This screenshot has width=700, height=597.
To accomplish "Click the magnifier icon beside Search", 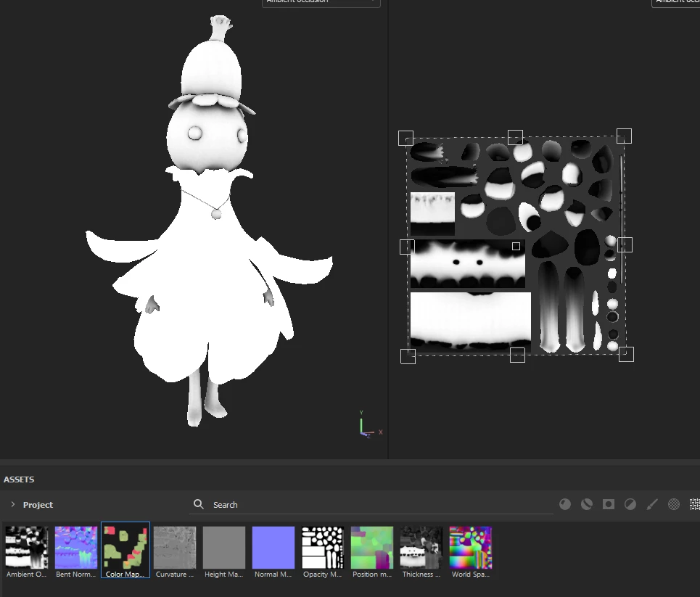I will [199, 504].
